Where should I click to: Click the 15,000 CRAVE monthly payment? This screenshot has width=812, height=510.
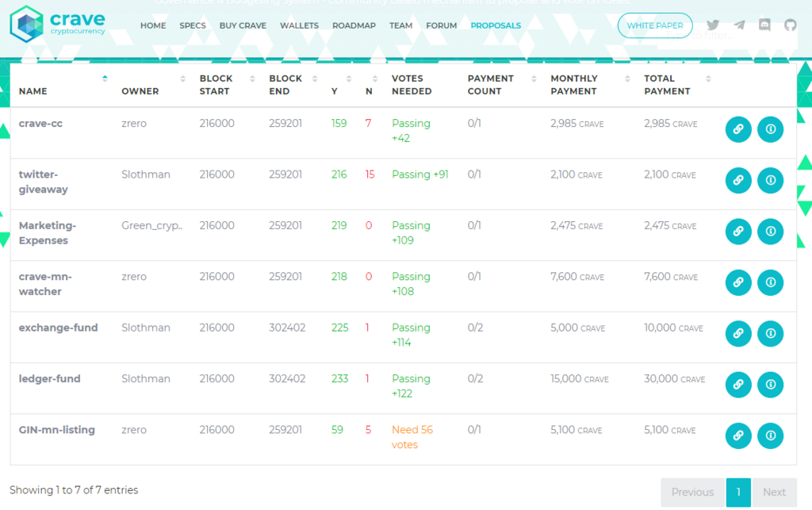(580, 379)
